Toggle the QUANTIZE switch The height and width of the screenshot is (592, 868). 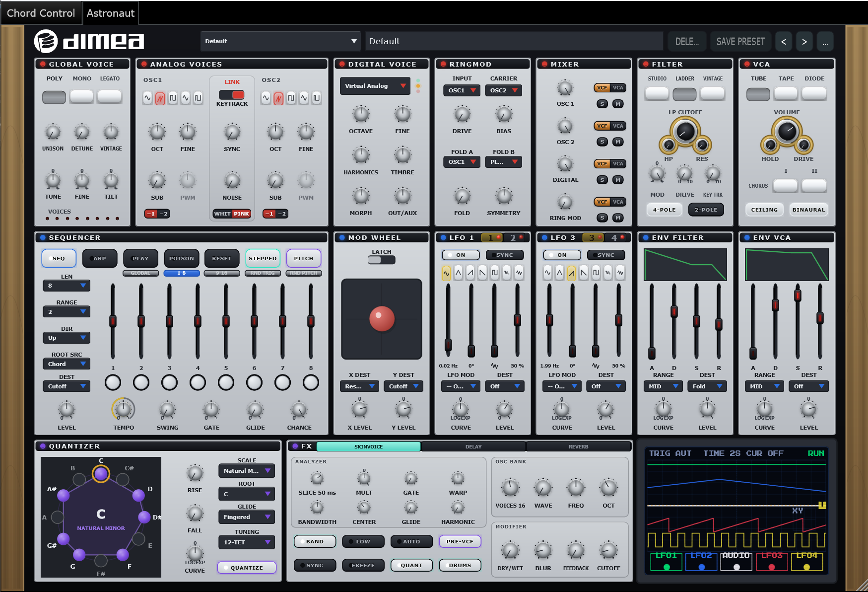click(x=247, y=568)
